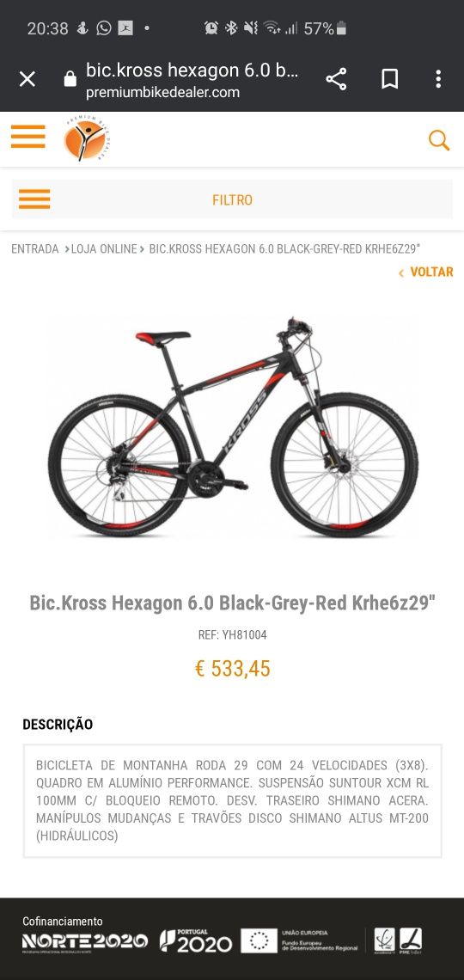
Task: Tap the page address URL bar
Action: 192,79
